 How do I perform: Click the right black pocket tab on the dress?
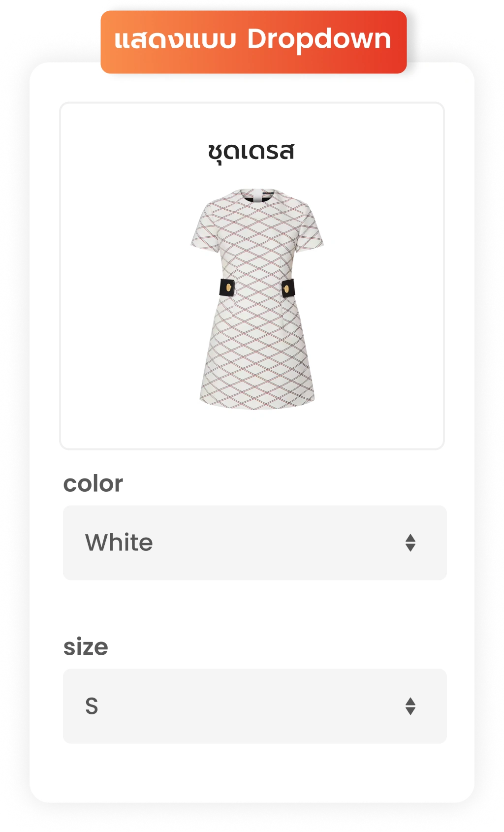[288, 288]
